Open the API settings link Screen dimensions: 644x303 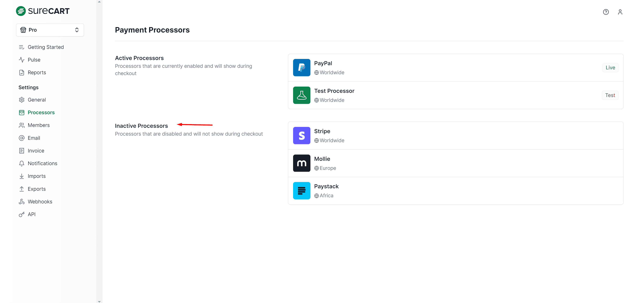tap(31, 214)
